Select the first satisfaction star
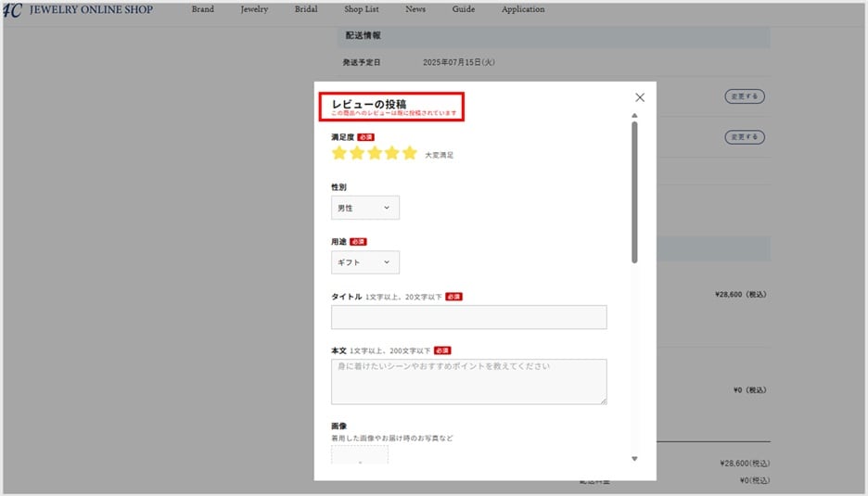This screenshot has height=496, width=868. tap(338, 153)
